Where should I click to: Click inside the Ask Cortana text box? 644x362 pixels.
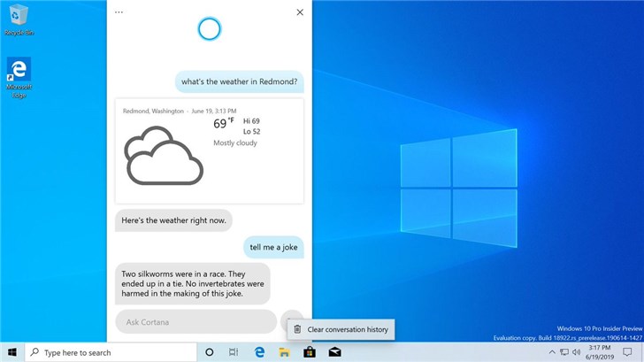click(x=195, y=321)
